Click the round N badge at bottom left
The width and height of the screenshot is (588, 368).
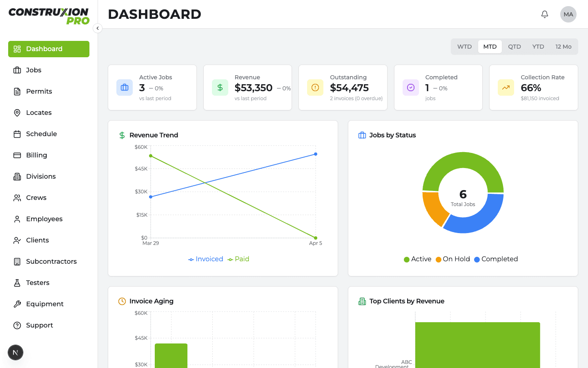16,352
